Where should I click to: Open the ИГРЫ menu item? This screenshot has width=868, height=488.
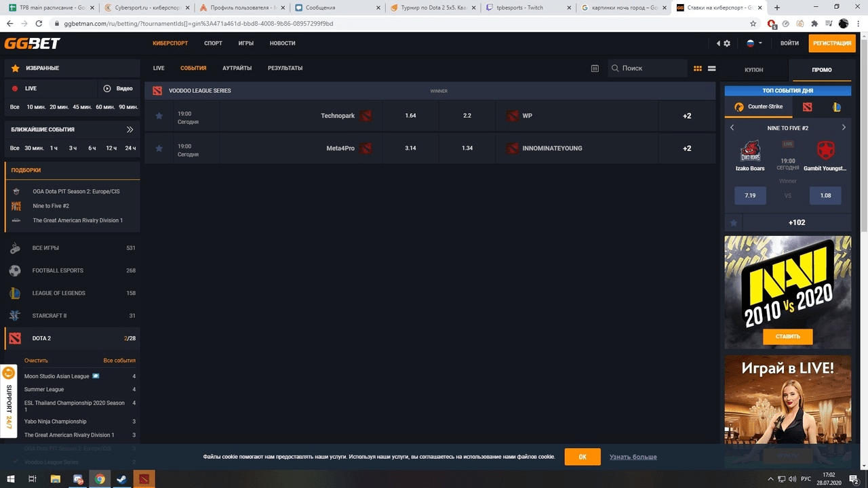pos(246,43)
